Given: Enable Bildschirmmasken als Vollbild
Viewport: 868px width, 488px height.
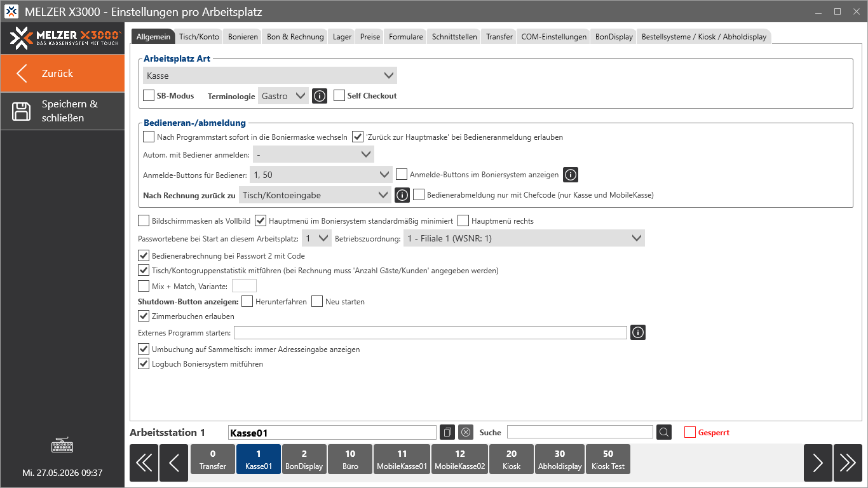Looking at the screenshot, I should (144, 221).
